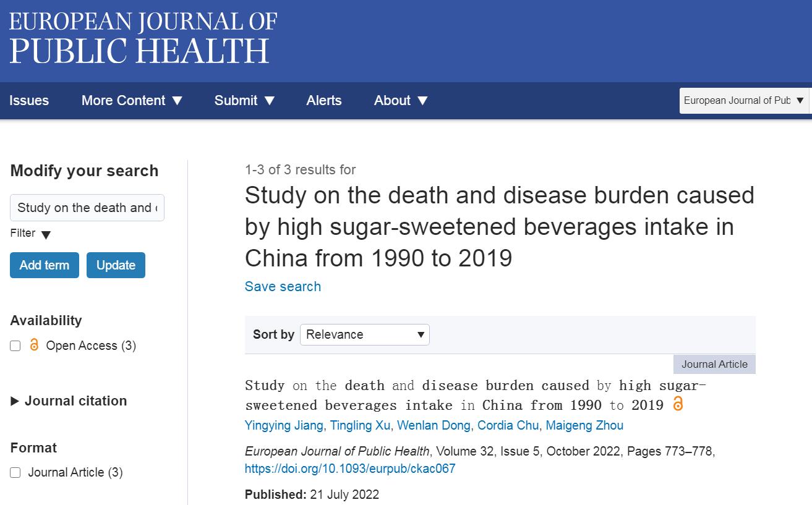Image resolution: width=812 pixels, height=505 pixels.
Task: Tick the Journal Article (3) checkbox
Action: [x=15, y=473]
